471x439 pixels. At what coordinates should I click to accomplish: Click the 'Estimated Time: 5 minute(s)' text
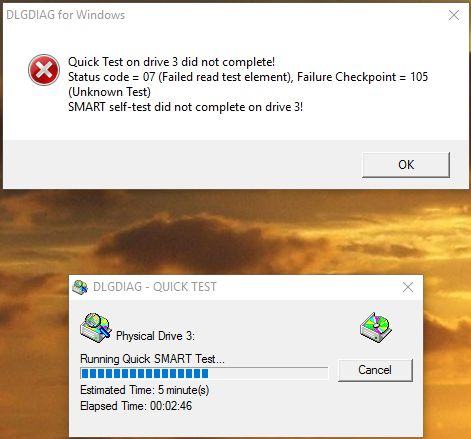point(145,390)
